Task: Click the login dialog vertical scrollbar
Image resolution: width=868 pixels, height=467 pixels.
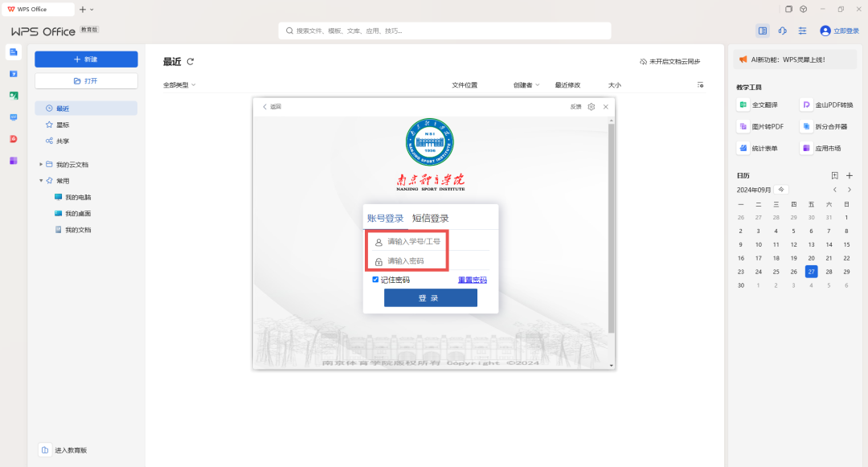Action: [611, 228]
